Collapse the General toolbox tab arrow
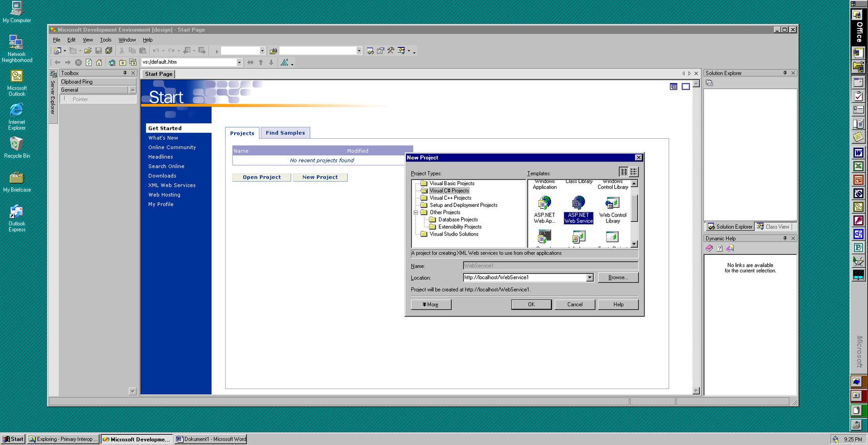This screenshot has width=868, height=445. [132, 90]
